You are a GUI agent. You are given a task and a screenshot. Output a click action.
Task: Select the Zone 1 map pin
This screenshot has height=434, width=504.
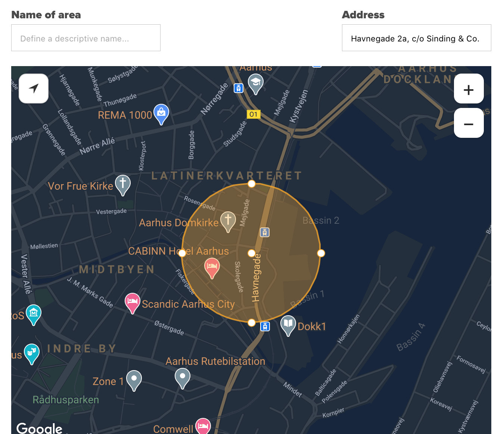(134, 379)
